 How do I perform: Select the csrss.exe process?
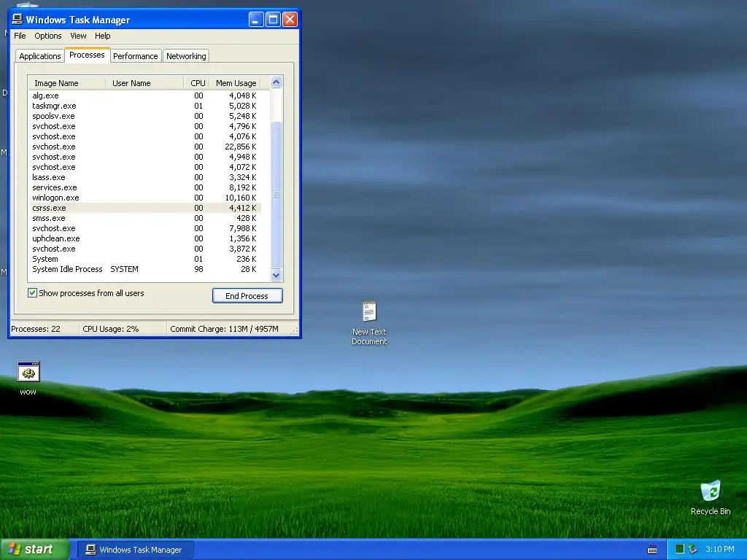click(x=145, y=208)
